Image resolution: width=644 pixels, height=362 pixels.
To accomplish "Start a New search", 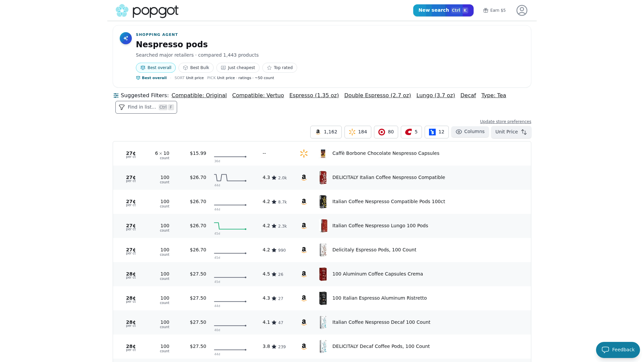I will (443, 10).
